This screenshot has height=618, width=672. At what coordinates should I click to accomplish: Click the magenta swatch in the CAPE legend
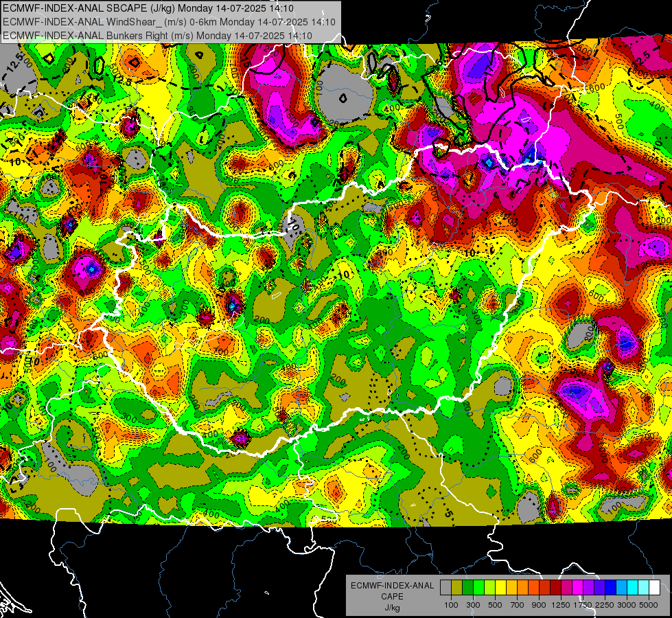[x=578, y=588]
